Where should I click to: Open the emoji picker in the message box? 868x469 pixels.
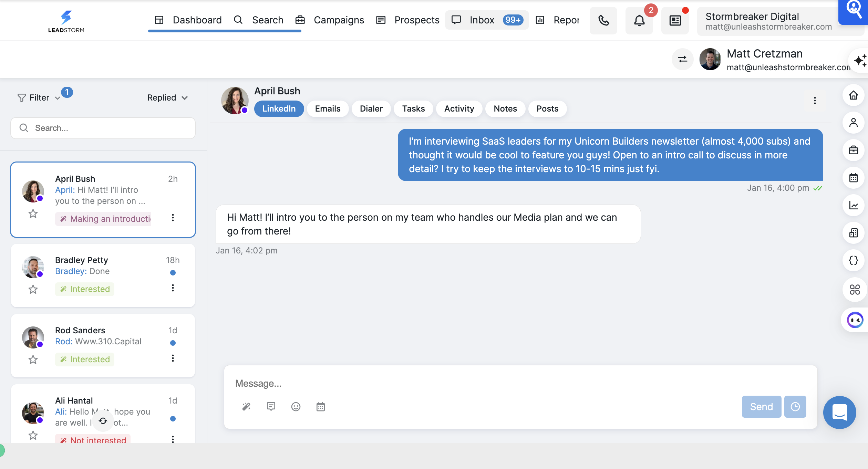point(296,407)
